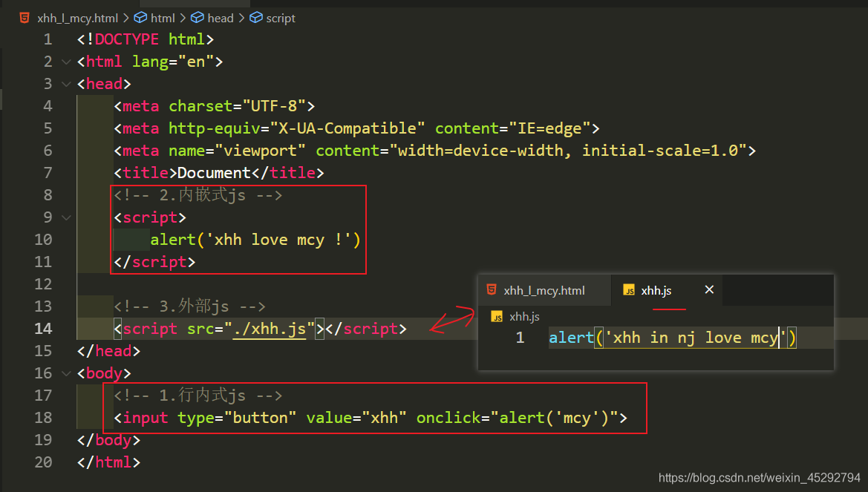
Task: Click the head breadcrumb segment
Action: (221, 19)
